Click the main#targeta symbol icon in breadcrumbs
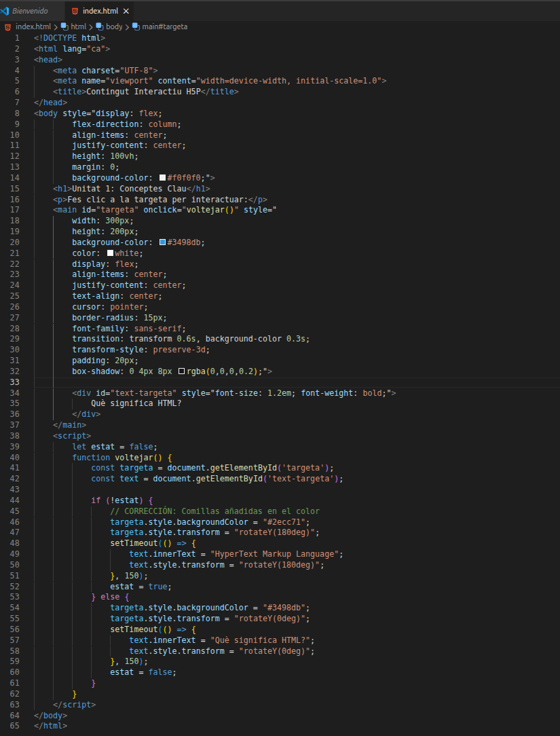560x736 pixels. 136,26
